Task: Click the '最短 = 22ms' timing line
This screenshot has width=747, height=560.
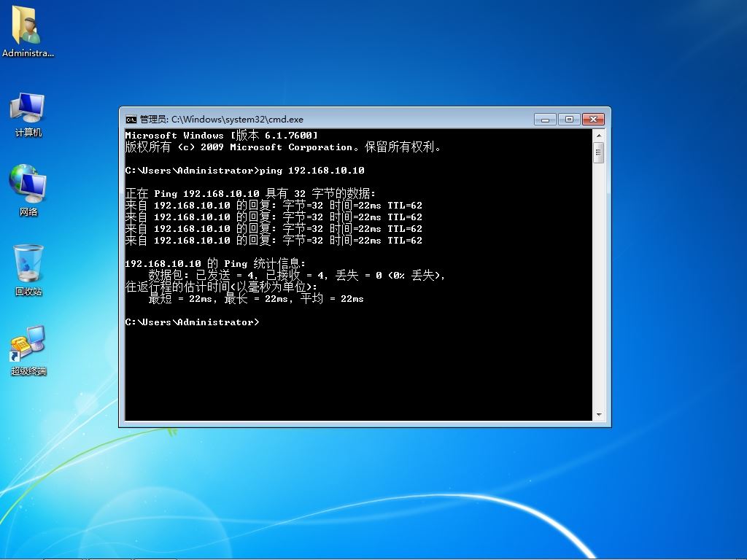Action: click(256, 299)
